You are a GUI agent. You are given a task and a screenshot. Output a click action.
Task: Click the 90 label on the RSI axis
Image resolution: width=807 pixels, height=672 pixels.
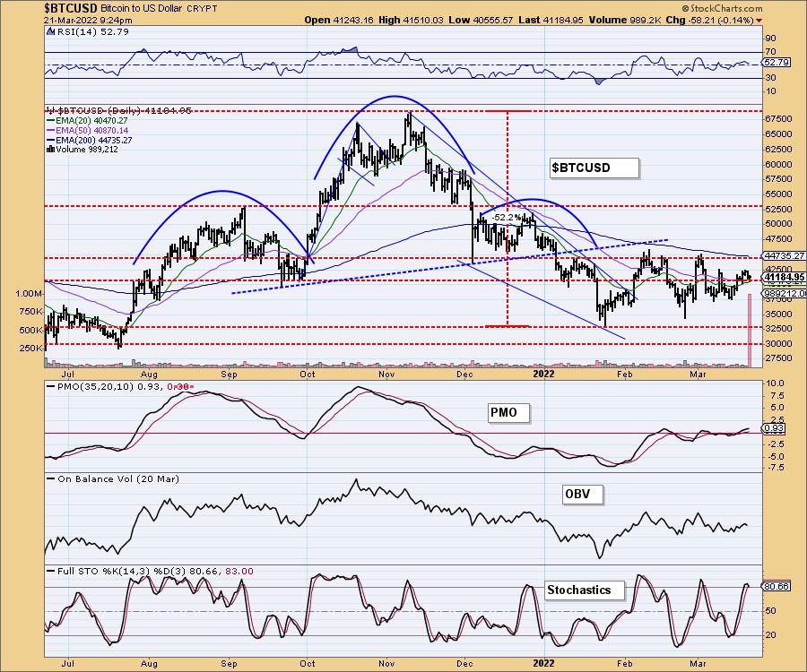770,39
